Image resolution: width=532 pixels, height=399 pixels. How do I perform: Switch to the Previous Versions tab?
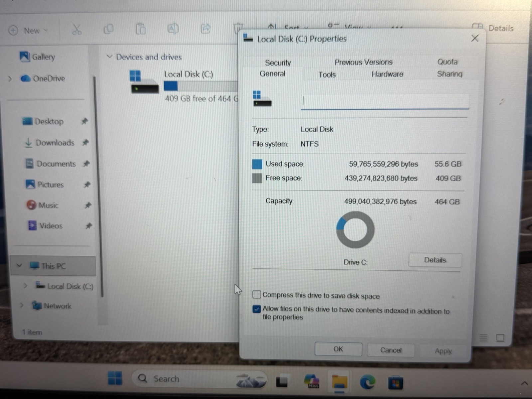pos(363,62)
